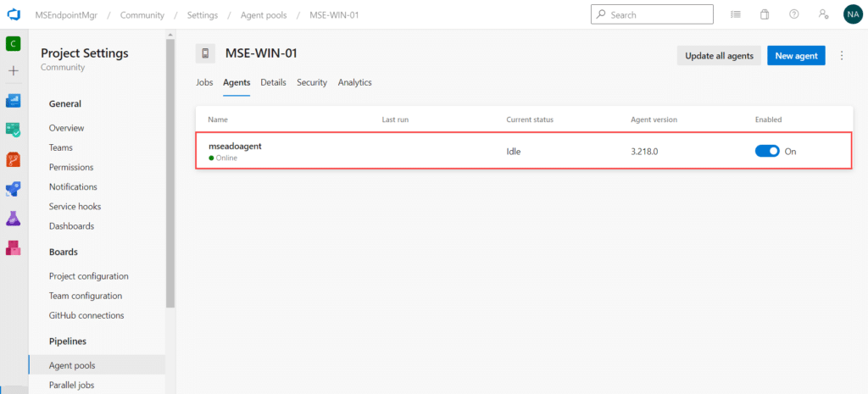
Task: Open Service hooks settings
Action: pyautogui.click(x=75, y=207)
